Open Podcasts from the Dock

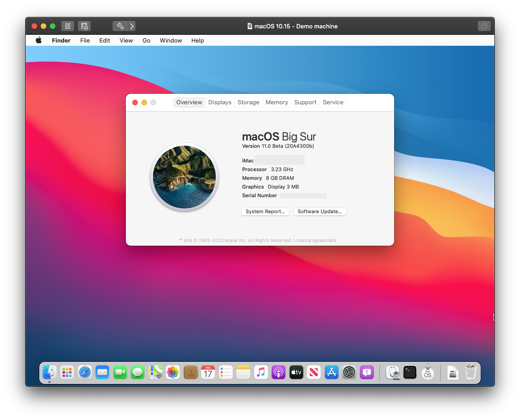point(279,372)
